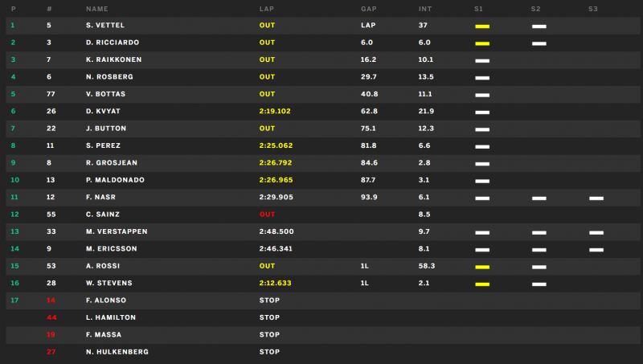Click M. VERSTAPPEN's S2 sector bar

pos(539,233)
